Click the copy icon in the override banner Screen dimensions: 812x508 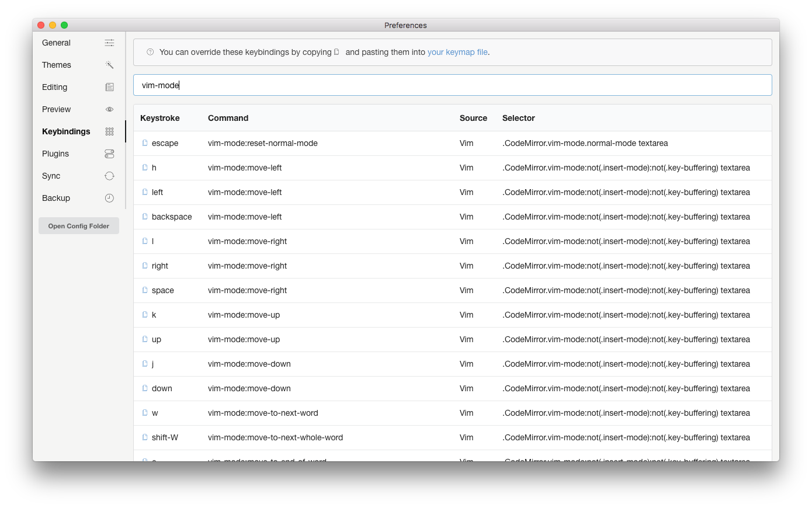(336, 51)
